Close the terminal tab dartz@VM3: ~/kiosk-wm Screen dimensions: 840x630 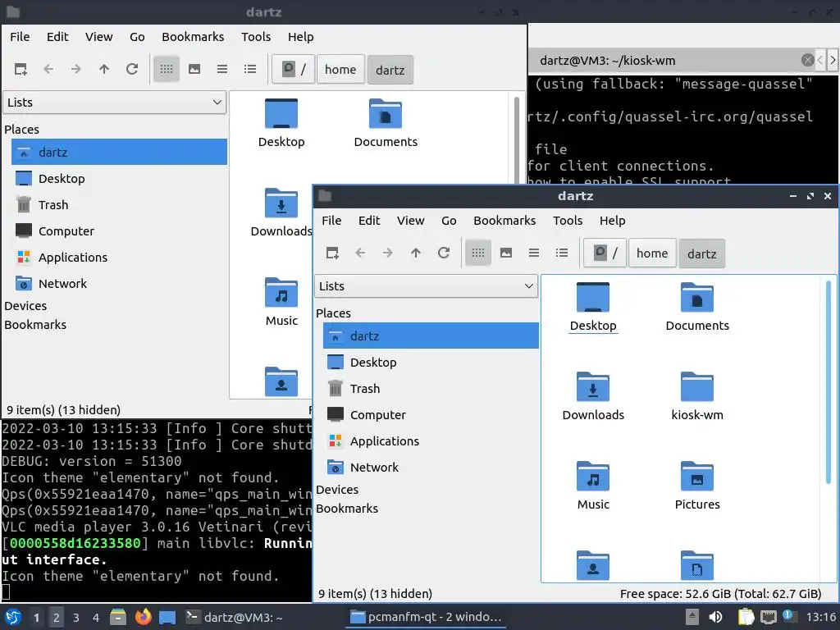tap(807, 60)
